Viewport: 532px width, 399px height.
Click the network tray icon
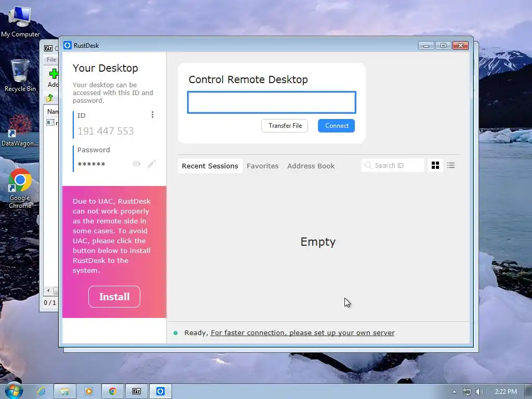click(467, 392)
